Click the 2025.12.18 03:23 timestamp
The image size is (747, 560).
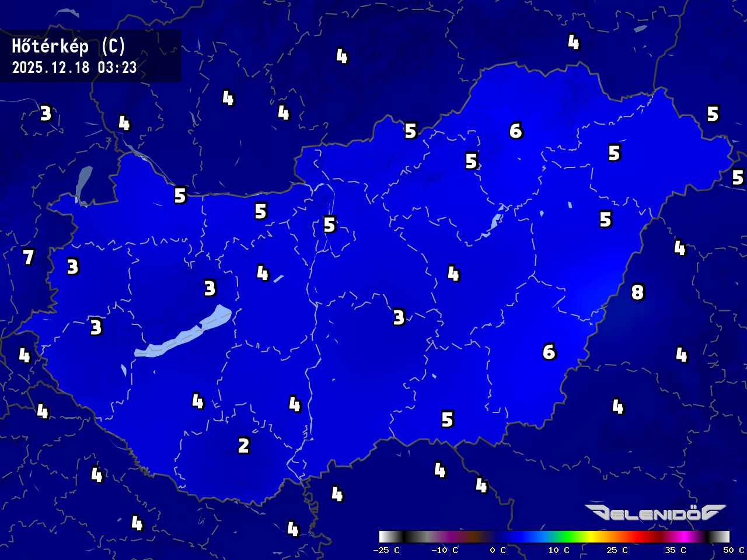(75, 68)
